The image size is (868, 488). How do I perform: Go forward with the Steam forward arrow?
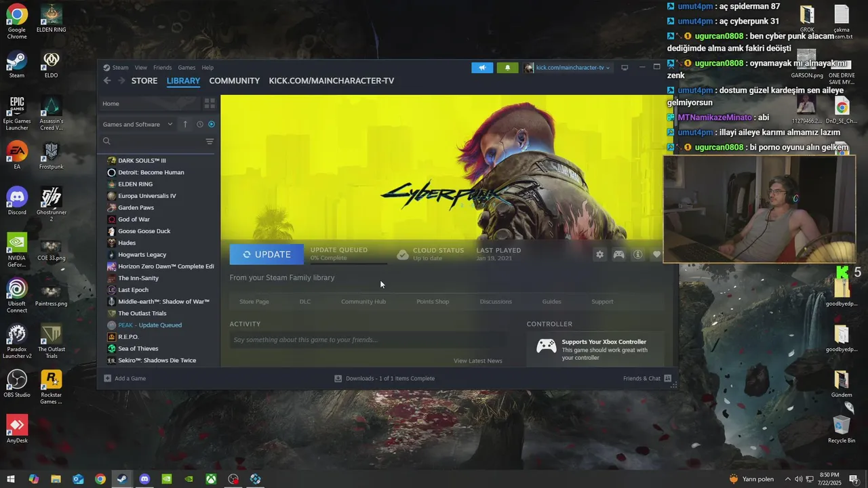121,81
